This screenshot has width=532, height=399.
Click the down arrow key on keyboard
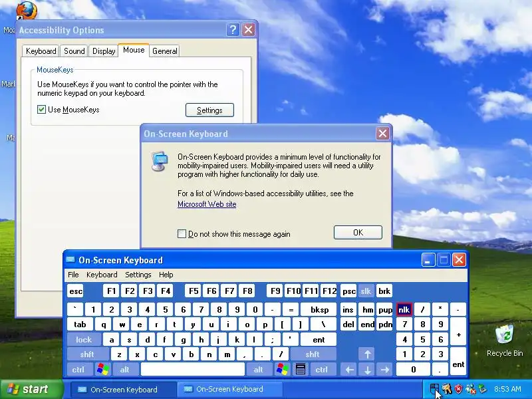[x=367, y=369]
